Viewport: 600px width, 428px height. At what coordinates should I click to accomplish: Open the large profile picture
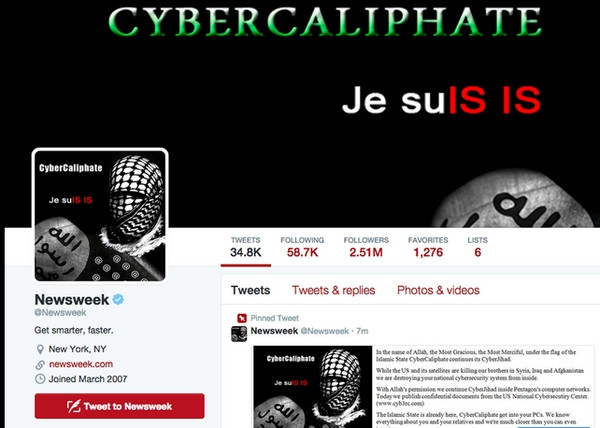(100, 215)
